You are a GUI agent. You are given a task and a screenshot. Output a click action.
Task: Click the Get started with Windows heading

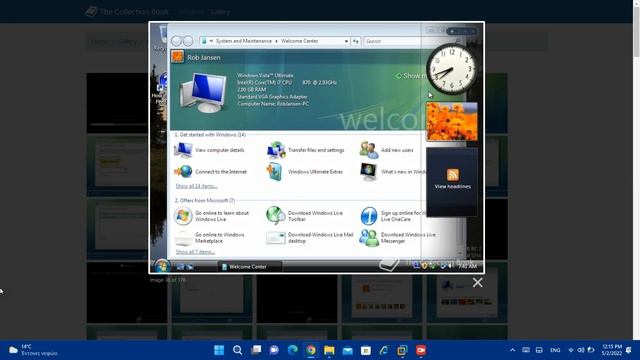point(210,135)
